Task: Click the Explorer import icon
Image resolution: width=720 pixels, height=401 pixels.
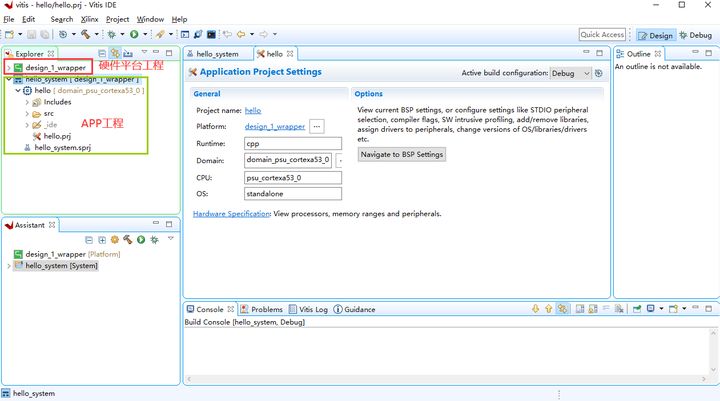Action: pos(128,53)
